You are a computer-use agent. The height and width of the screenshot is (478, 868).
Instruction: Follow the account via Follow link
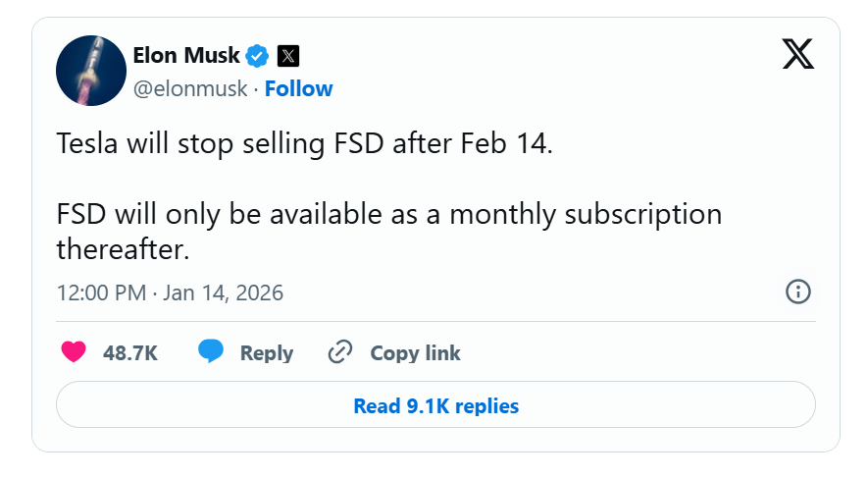tap(298, 89)
